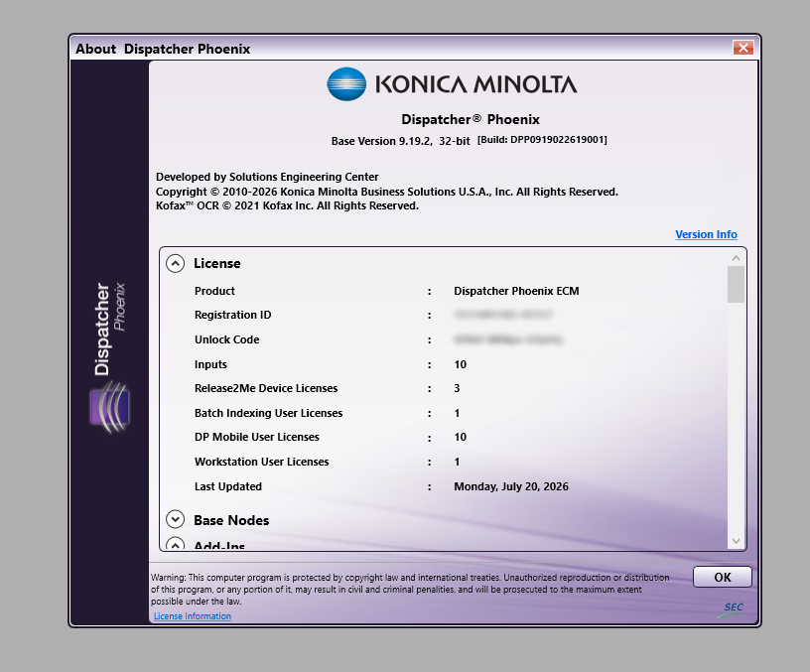This screenshot has width=810, height=672.
Task: Click 'Developed by Solutions Engineering Center' line
Action: [x=267, y=177]
